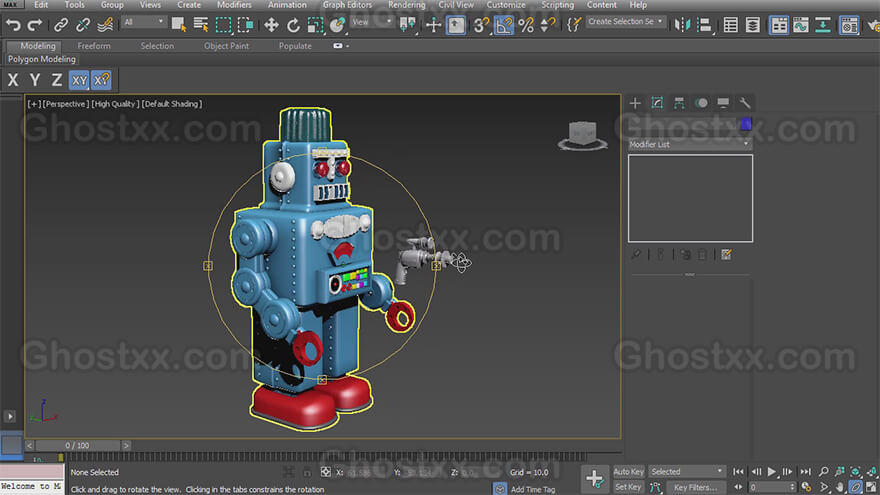Open the selection filter All dropdown
The height and width of the screenshot is (495, 880).
coord(144,22)
